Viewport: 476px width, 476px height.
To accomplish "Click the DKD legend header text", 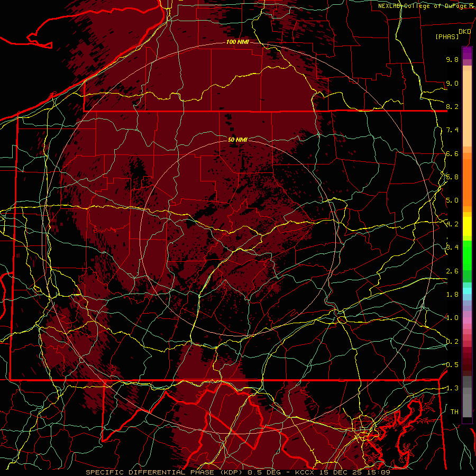I will coord(464,32).
